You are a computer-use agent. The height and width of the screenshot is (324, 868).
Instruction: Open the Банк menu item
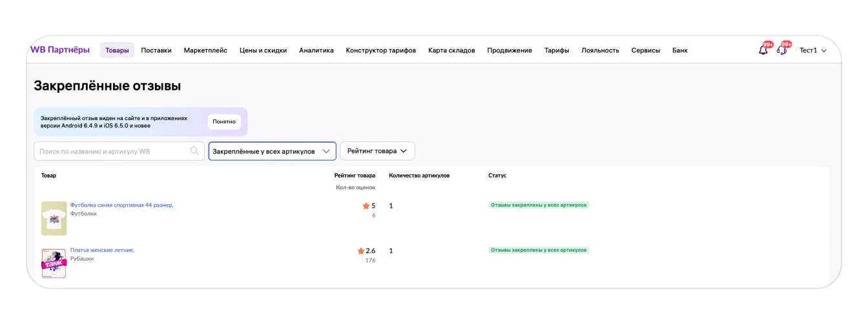pos(679,50)
